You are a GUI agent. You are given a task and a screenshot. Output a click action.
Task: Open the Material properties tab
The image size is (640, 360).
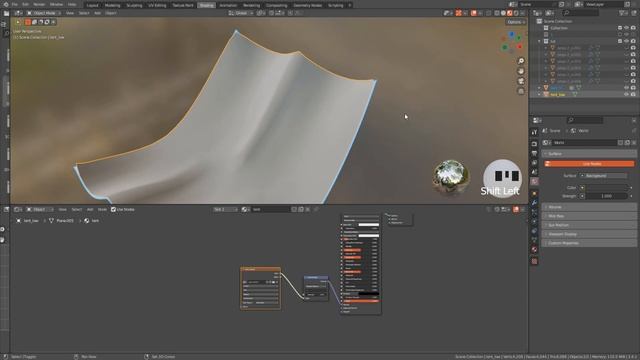(534, 249)
